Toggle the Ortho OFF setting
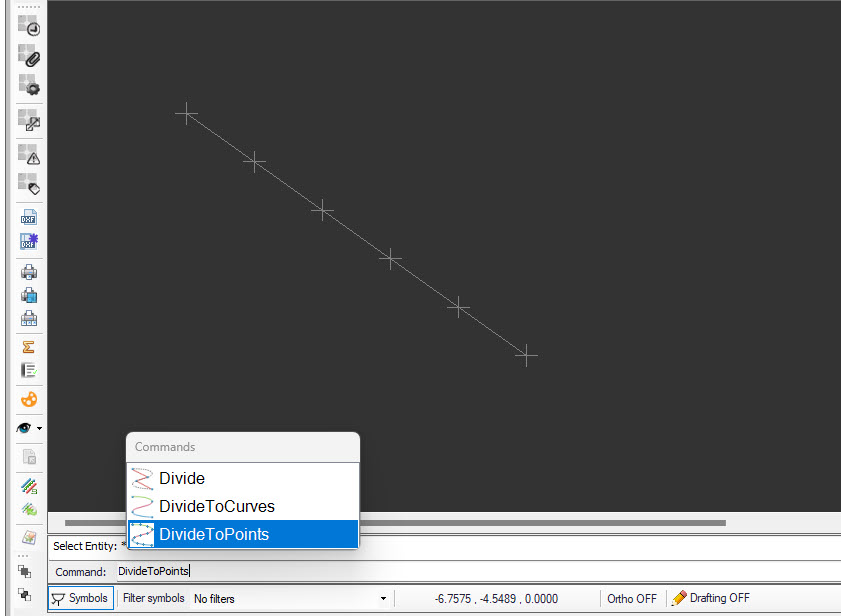The height and width of the screenshot is (616, 841). pos(632,598)
